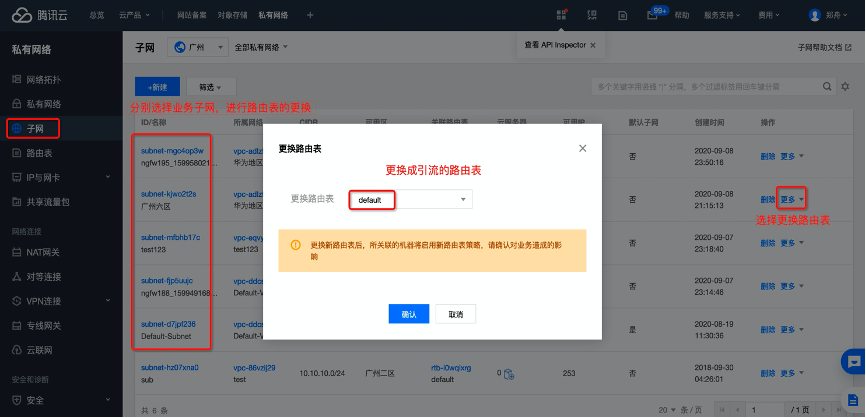The height and width of the screenshot is (418, 866).
Task: Open 私有网络 in the sidebar menu
Action: pos(43,103)
